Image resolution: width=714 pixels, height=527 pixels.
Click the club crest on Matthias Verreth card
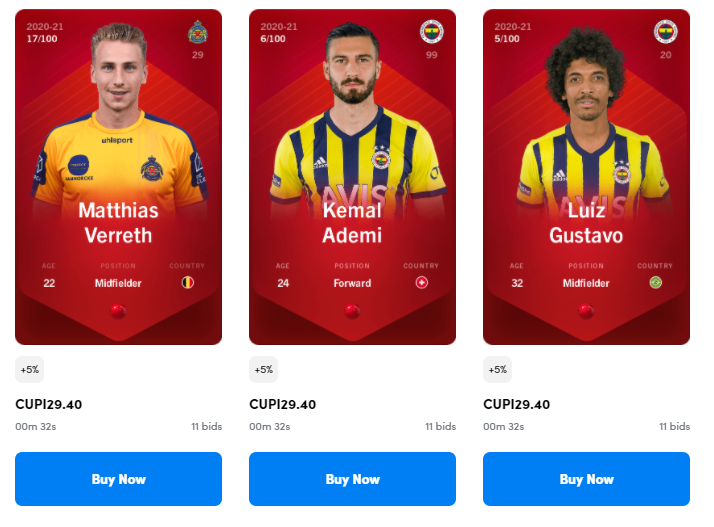[198, 32]
